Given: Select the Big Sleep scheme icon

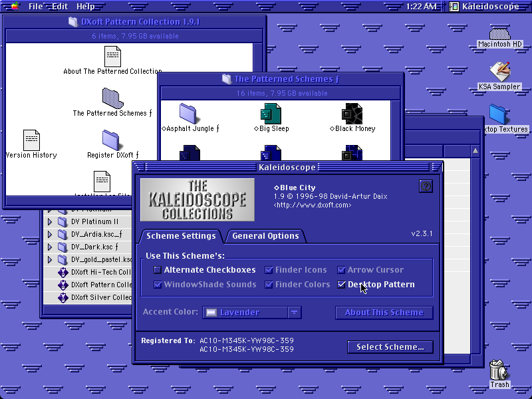Looking at the screenshot, I should tap(271, 114).
